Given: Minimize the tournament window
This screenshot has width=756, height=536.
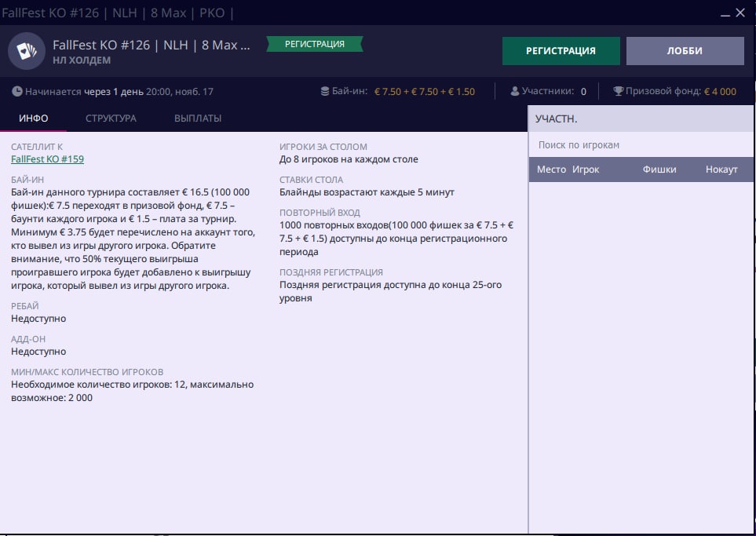Looking at the screenshot, I should tap(723, 13).
